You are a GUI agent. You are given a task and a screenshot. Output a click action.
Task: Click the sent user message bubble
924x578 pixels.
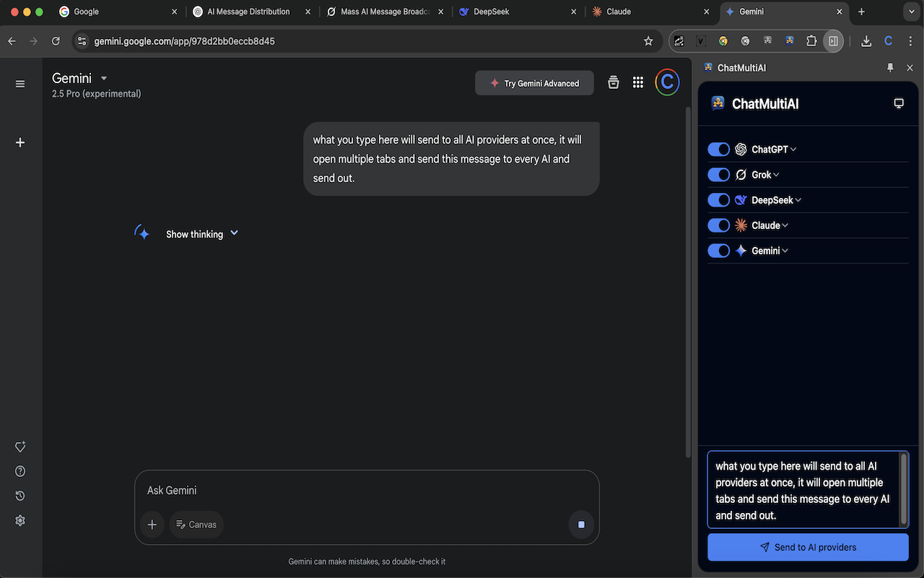(451, 159)
